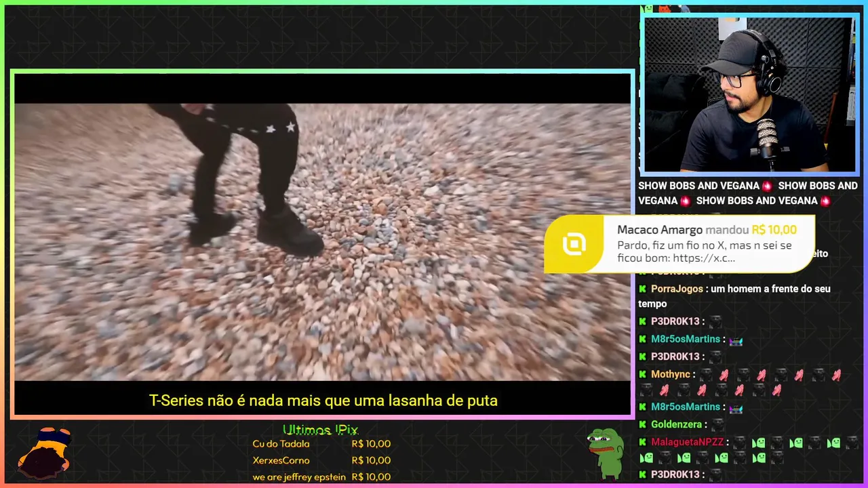Click the yellow Pix donation alert icon
868x488 pixels.
click(574, 244)
